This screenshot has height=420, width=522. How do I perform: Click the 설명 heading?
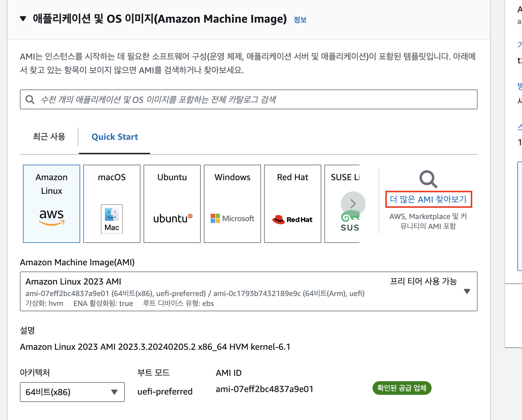click(27, 330)
